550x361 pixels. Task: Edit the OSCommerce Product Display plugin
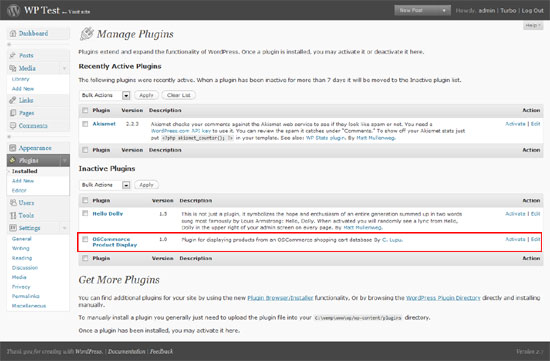click(x=536, y=239)
